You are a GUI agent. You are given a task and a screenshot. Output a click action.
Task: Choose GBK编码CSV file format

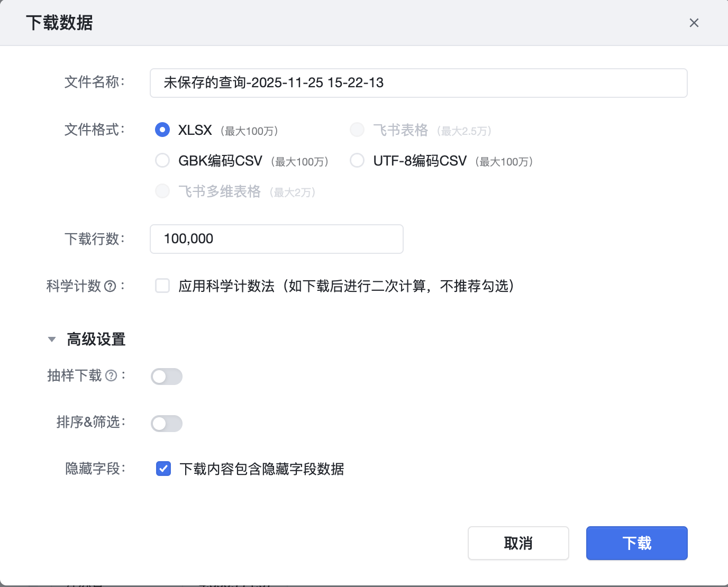pyautogui.click(x=162, y=161)
